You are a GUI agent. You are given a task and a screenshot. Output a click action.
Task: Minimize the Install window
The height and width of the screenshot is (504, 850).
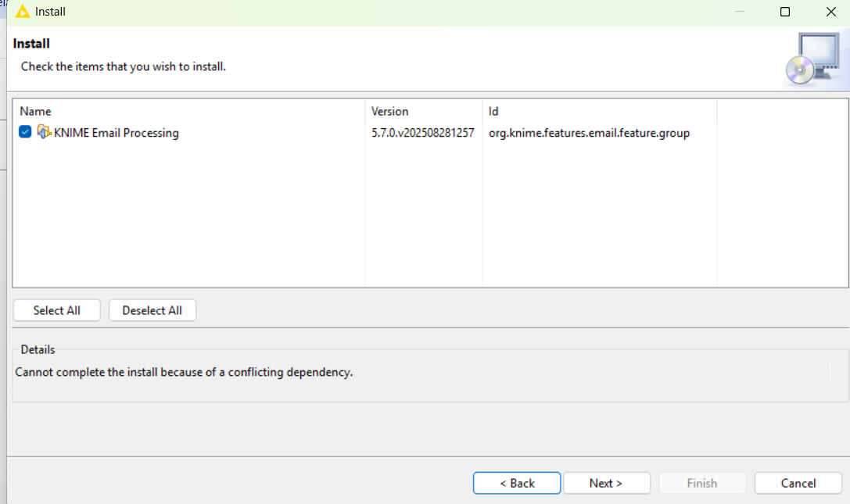click(x=739, y=12)
